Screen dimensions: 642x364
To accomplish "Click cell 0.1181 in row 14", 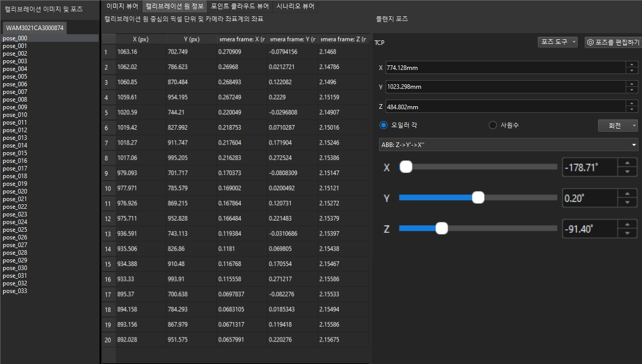I will pyautogui.click(x=242, y=249).
